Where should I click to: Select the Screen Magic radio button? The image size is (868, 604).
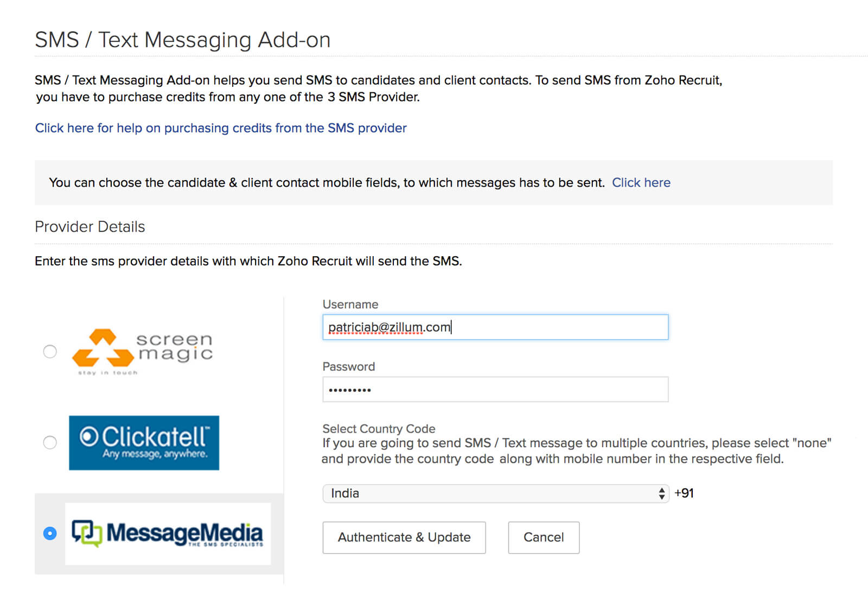tap(50, 352)
